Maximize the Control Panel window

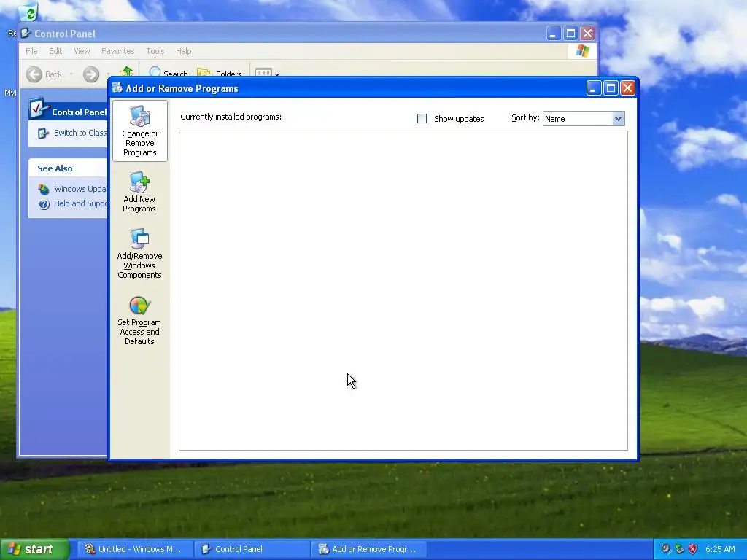pos(570,34)
